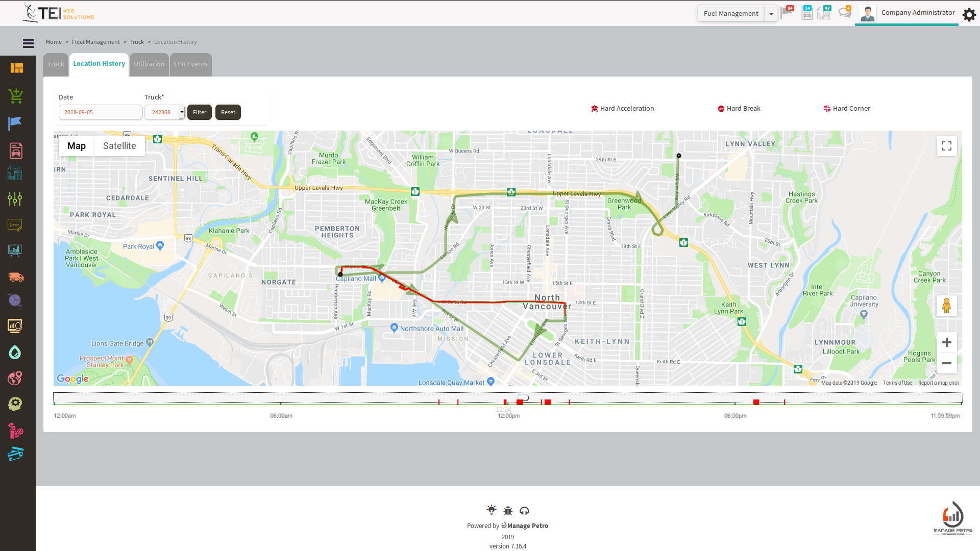Click the Filter button
The height and width of the screenshot is (551, 980).
point(199,112)
